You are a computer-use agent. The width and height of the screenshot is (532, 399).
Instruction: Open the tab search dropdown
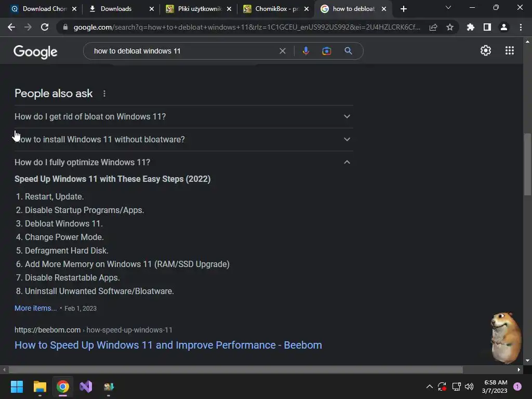pyautogui.click(x=448, y=7)
